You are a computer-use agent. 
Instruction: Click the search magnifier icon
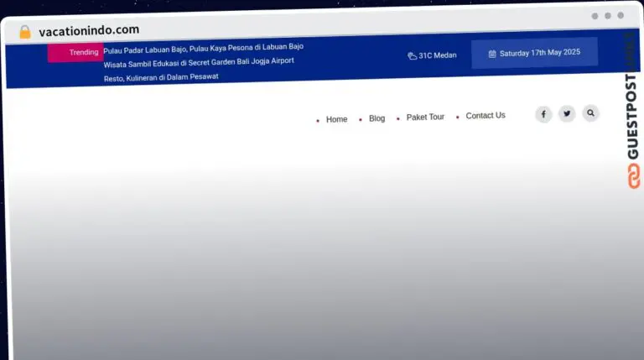(x=590, y=112)
